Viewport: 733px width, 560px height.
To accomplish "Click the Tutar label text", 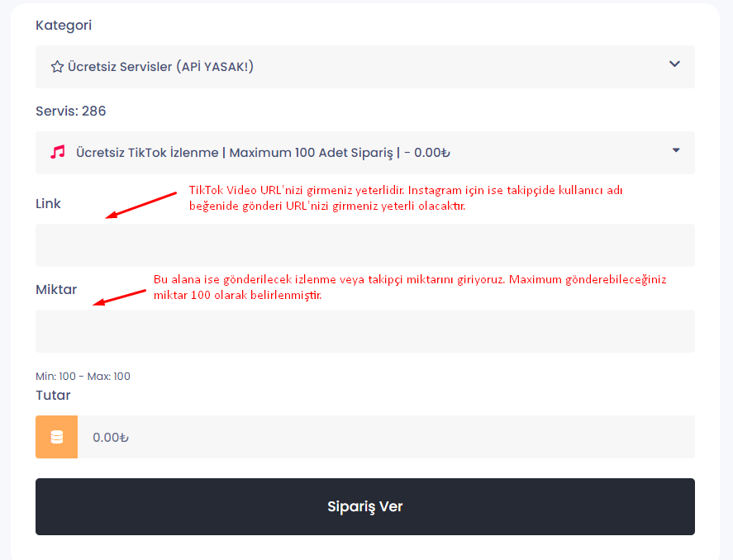I will point(53,395).
